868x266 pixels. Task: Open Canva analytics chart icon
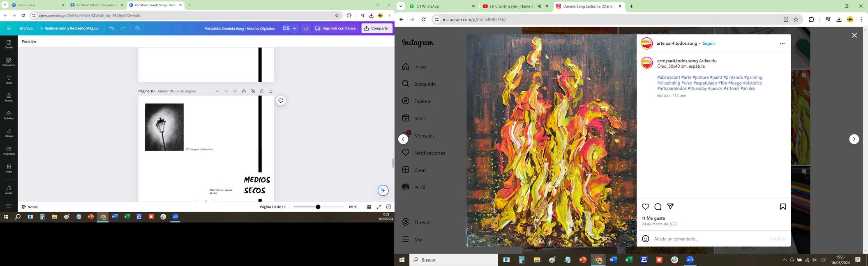pos(306,28)
